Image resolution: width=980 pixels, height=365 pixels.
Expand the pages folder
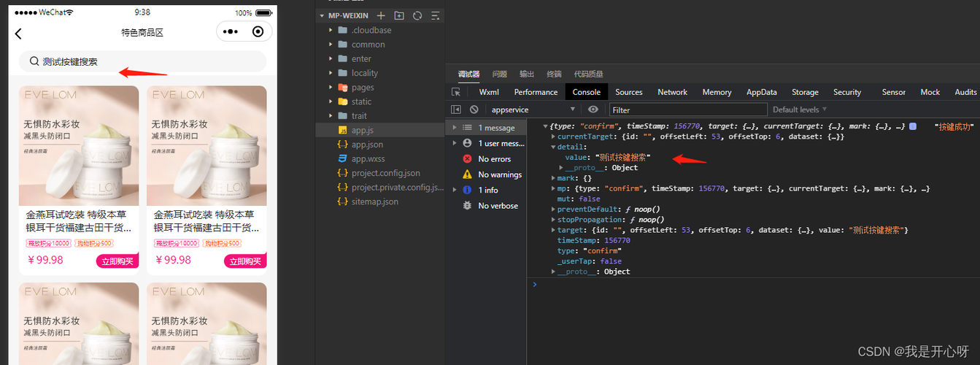(362, 88)
